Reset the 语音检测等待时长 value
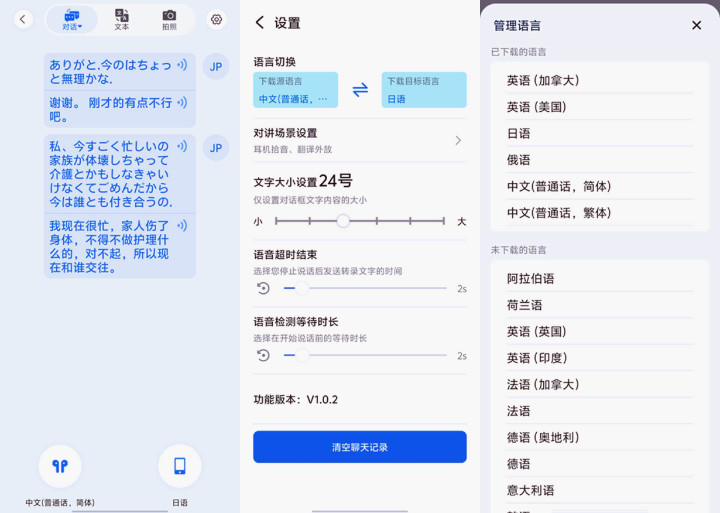 (x=263, y=355)
